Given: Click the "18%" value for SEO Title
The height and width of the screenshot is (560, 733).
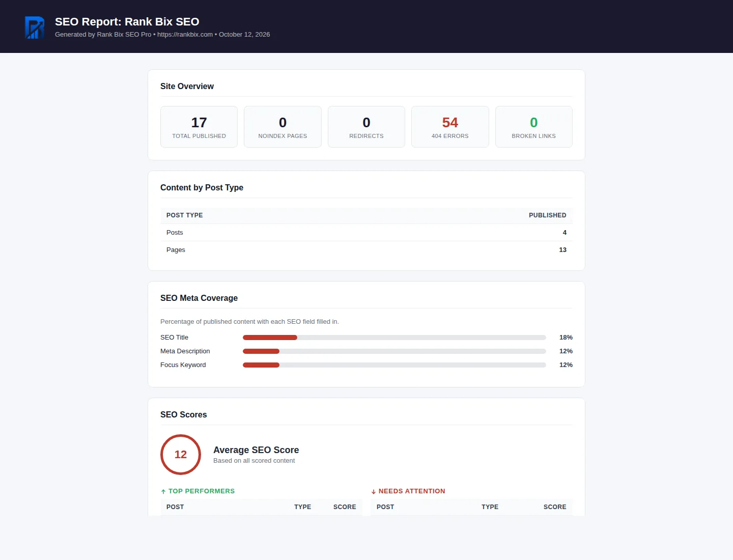Looking at the screenshot, I should click(x=566, y=338).
